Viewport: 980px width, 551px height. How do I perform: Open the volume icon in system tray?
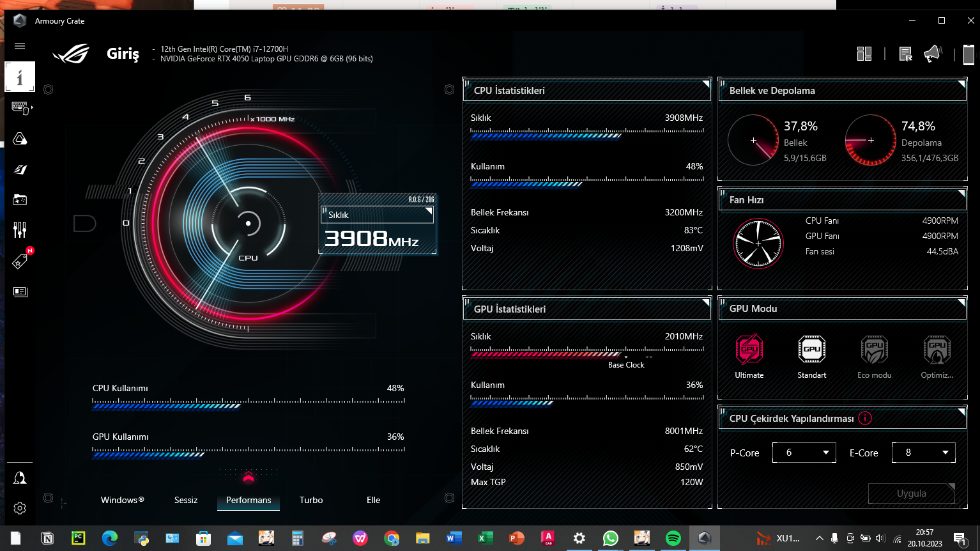(x=881, y=538)
